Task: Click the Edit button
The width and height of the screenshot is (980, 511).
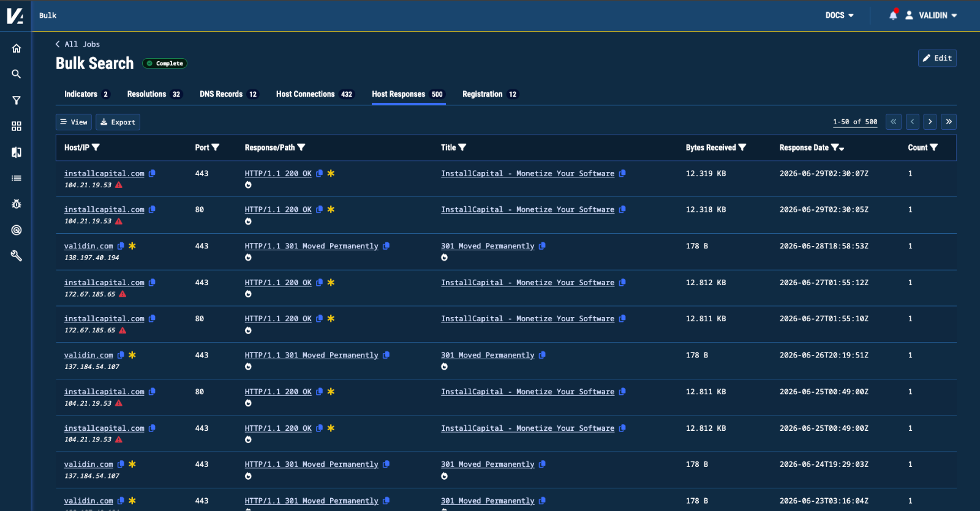Action: click(x=937, y=58)
